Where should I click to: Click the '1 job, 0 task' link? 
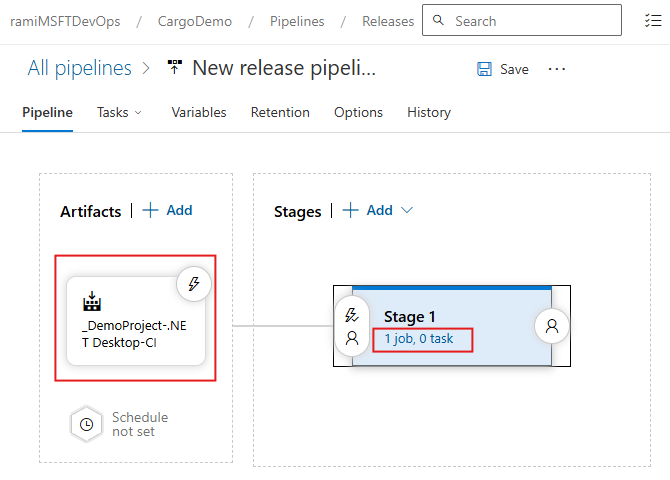419,339
